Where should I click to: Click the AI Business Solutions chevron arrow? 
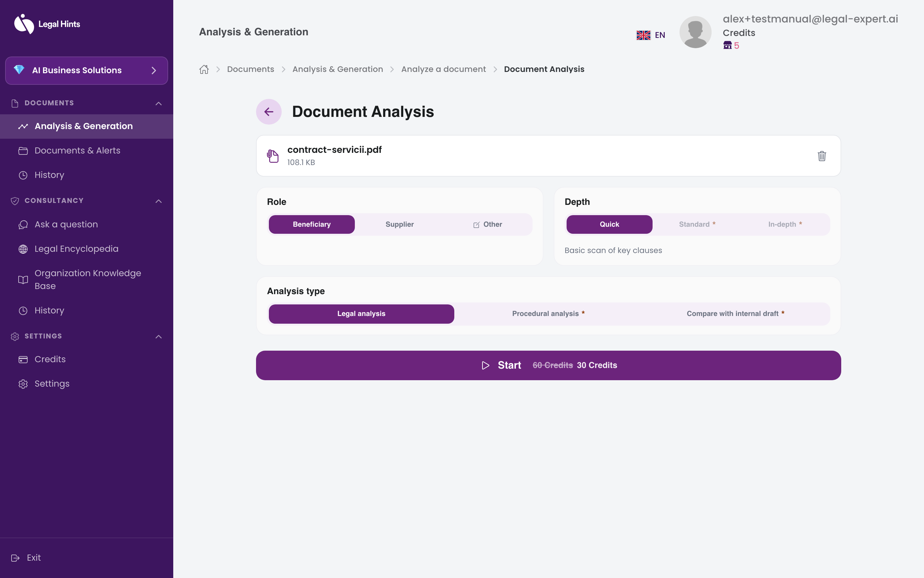click(x=154, y=70)
